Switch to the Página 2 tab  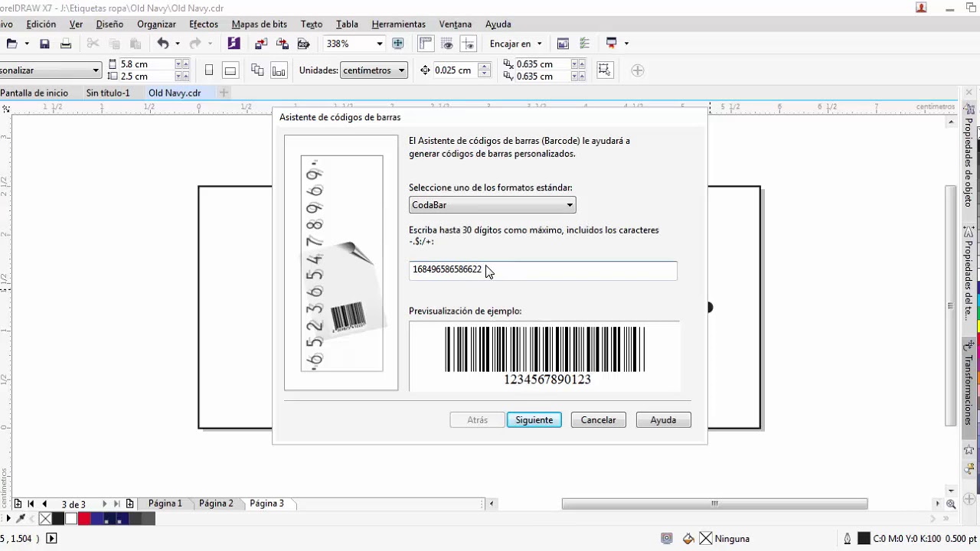coord(216,504)
